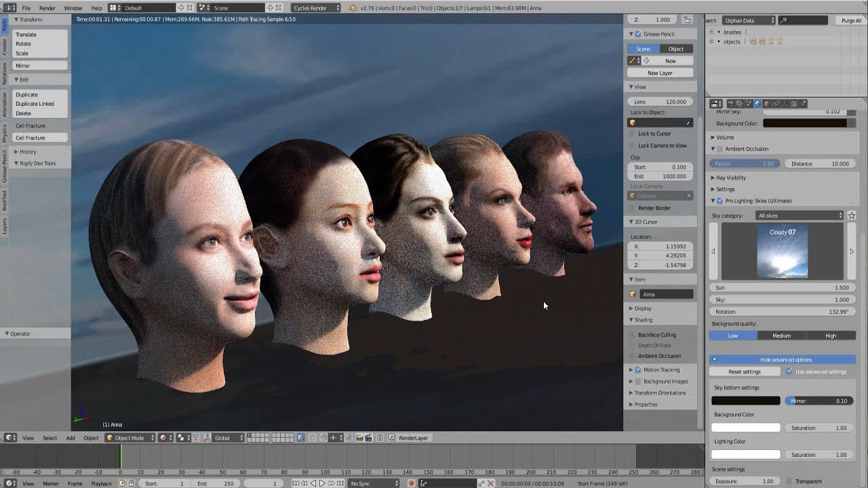Open the File menu
Viewport: 868px width, 488px height.
26,8
